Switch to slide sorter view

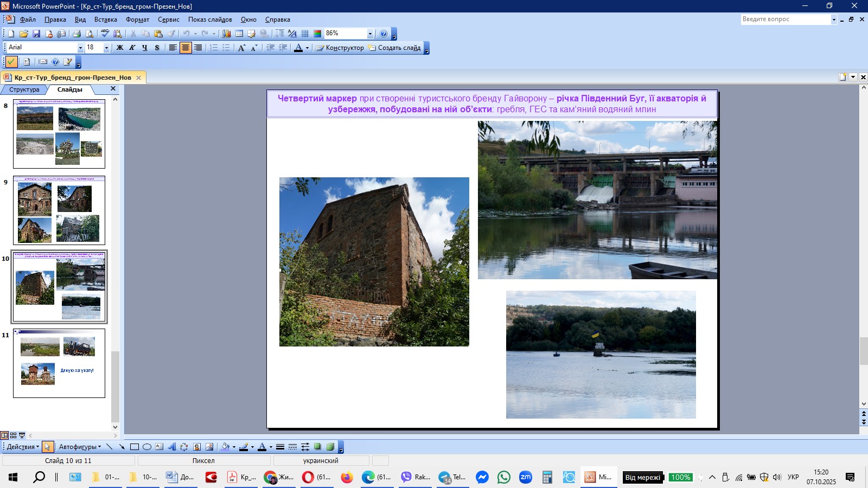pos(13,435)
